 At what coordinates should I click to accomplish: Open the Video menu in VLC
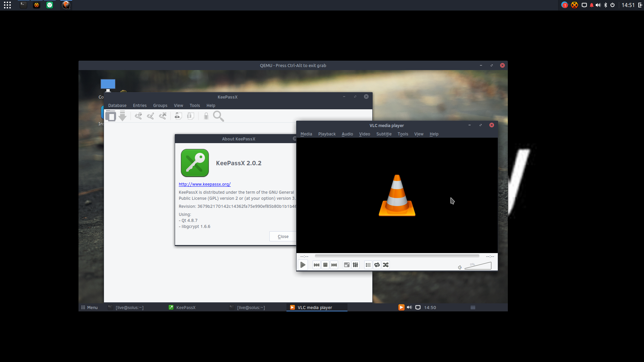point(365,134)
